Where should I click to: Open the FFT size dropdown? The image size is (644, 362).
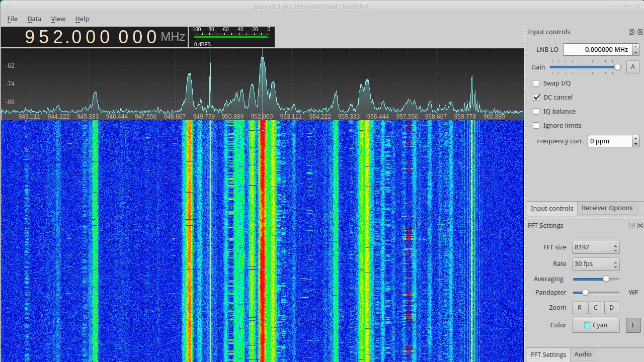(595, 247)
